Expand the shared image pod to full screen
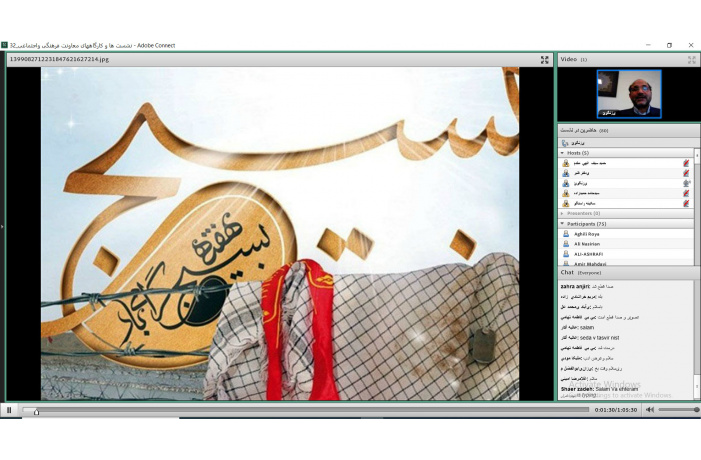Viewport: 701px width, 460px height. click(x=545, y=60)
